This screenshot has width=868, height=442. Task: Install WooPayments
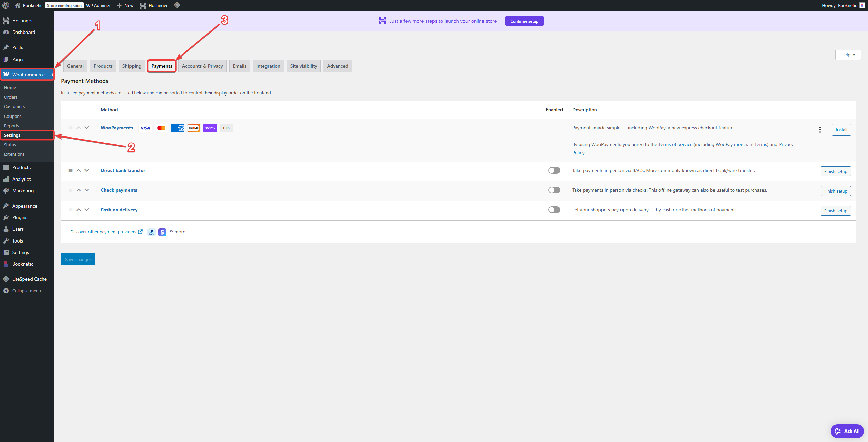point(841,130)
